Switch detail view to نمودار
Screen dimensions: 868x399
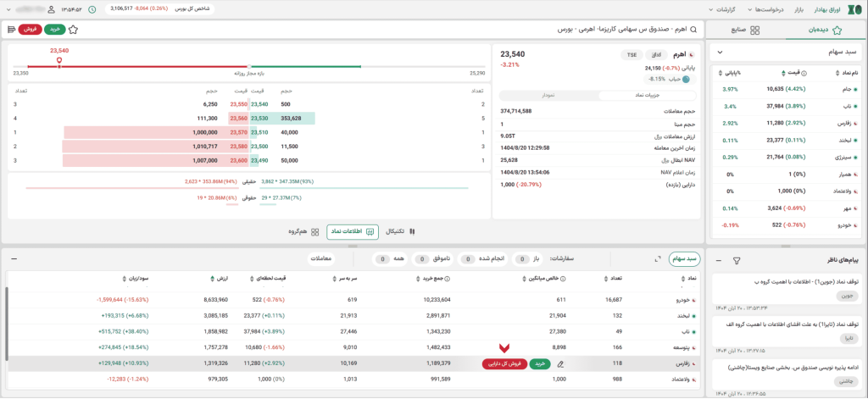(549, 96)
